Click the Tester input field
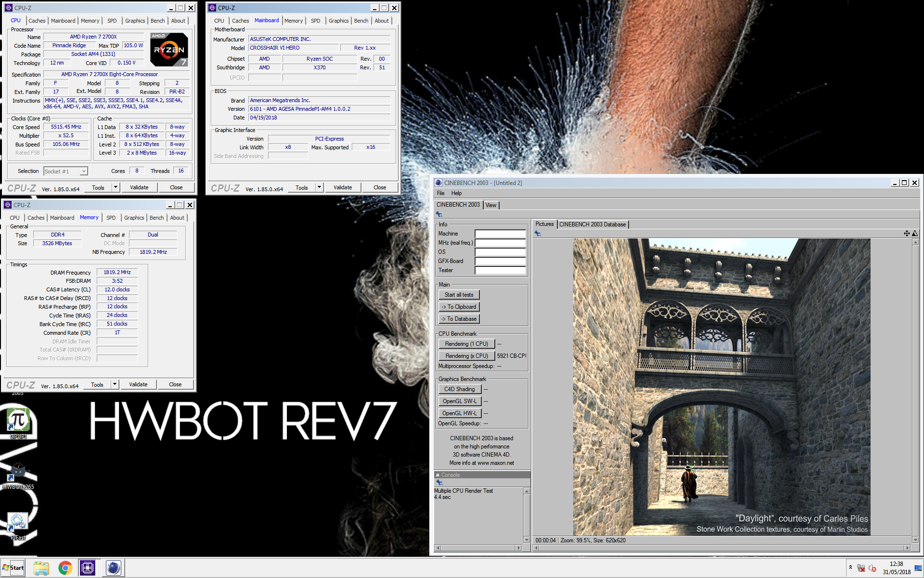 500,270
